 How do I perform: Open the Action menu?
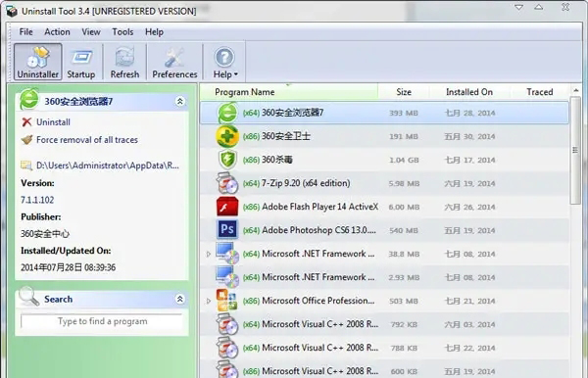[57, 32]
